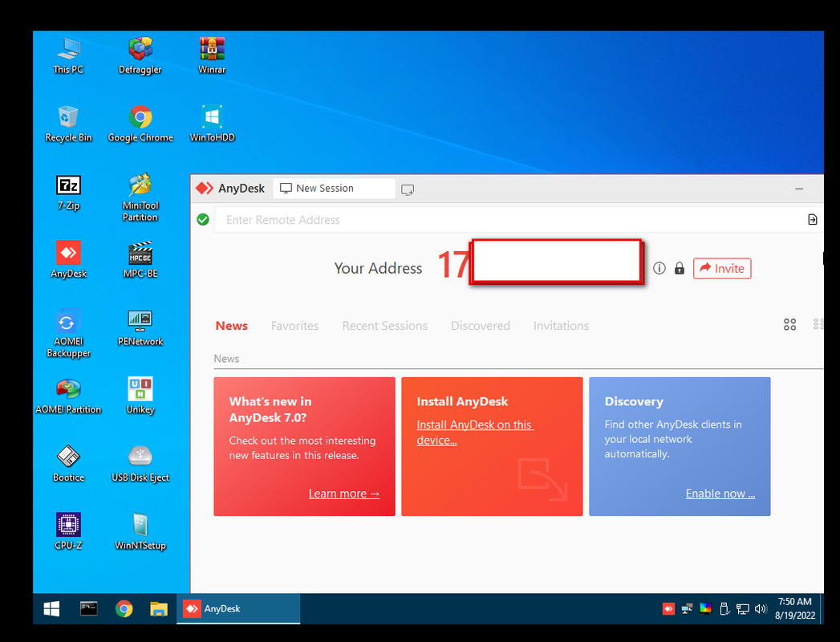
Task: Click the lock icon for unattended access
Action: 680,268
